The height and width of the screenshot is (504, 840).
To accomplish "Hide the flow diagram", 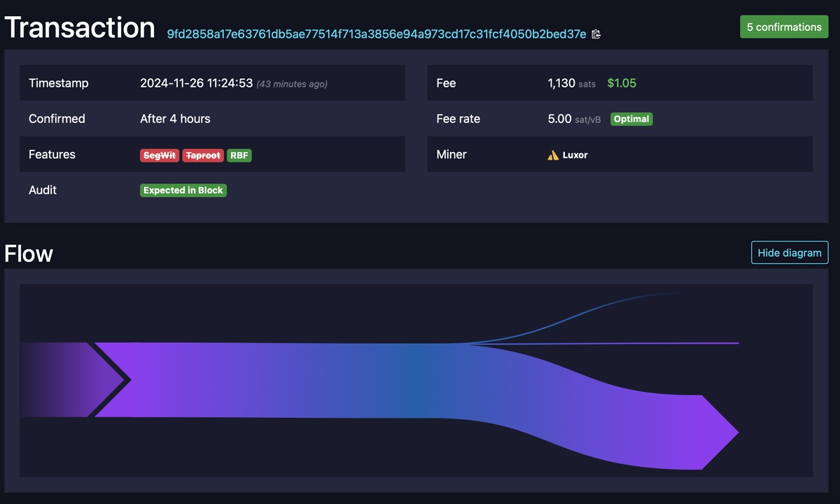I will 790,253.
